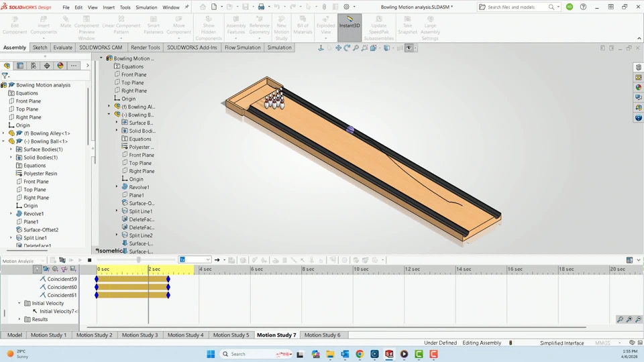Open the DisplayManager color sphere tab
The image size is (644, 362).
click(x=60, y=66)
